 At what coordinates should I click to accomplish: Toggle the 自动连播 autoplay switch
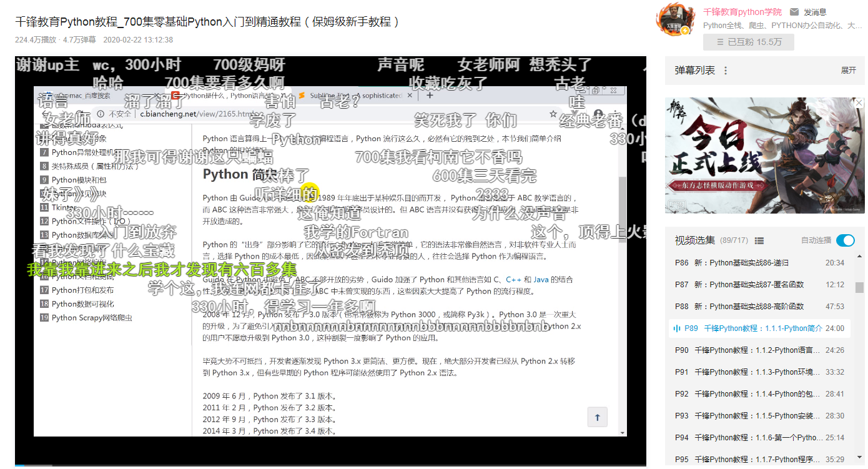coord(846,240)
